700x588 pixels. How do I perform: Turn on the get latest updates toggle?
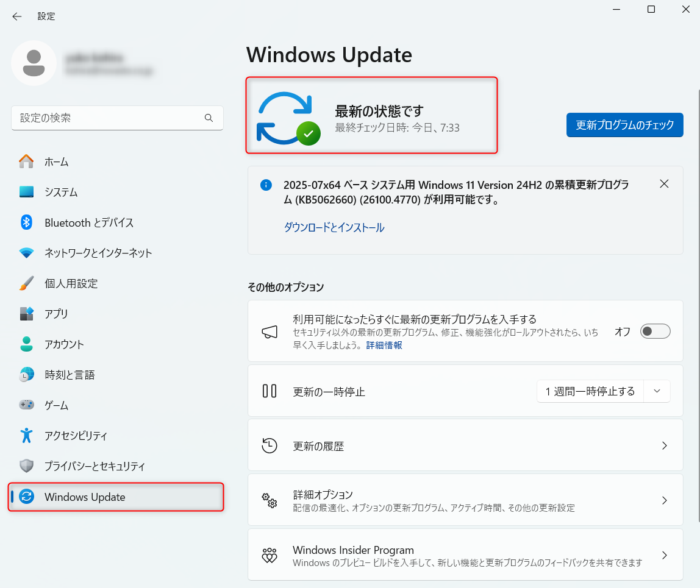(x=655, y=331)
